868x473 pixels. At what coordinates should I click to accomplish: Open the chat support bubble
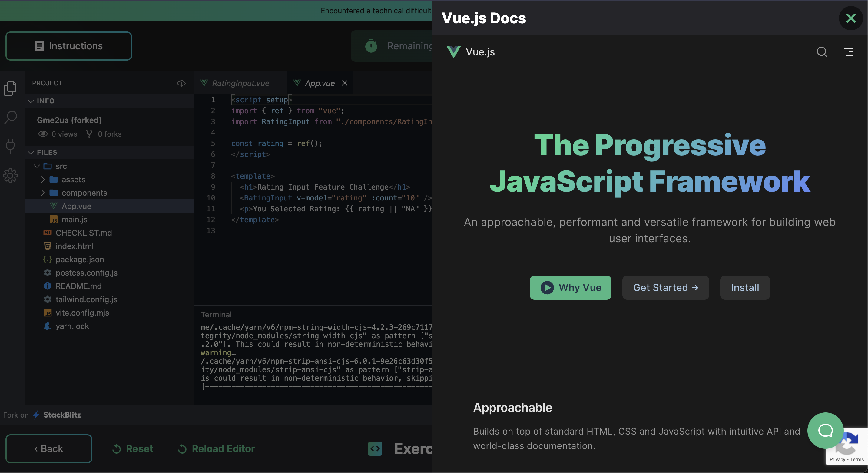click(x=825, y=430)
